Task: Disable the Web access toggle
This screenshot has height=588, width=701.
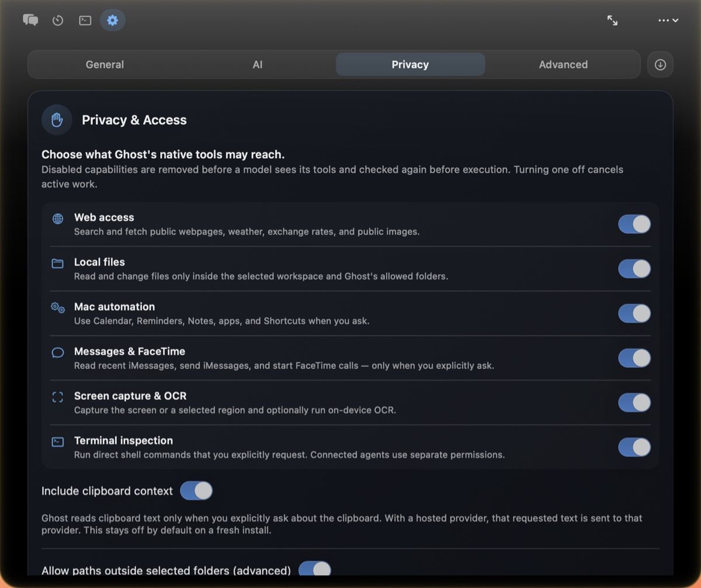Action: pos(634,224)
